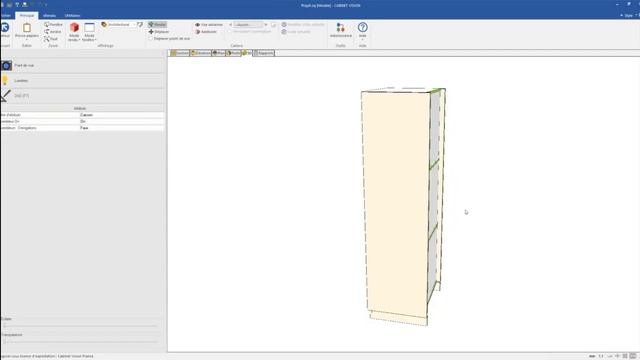Open the Aide question mark icon

362,27
